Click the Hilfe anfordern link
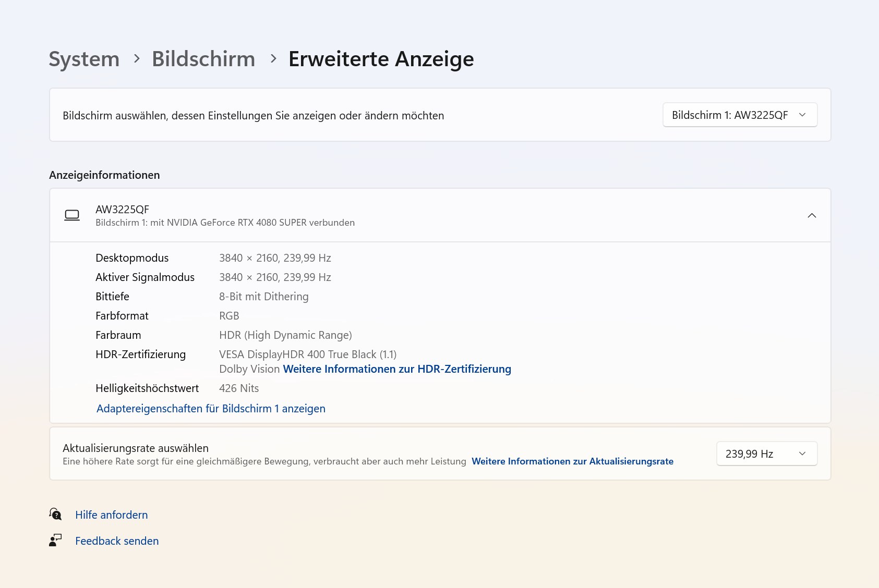 click(x=112, y=515)
